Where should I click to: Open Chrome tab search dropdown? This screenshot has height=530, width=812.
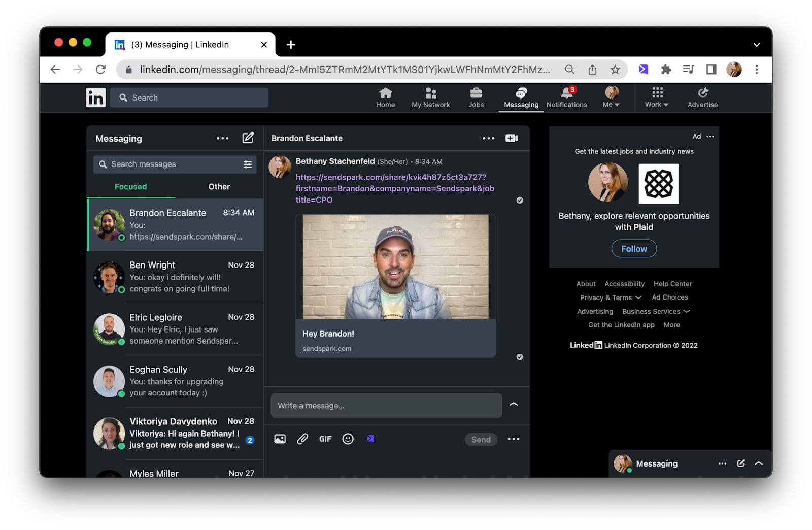coord(756,45)
